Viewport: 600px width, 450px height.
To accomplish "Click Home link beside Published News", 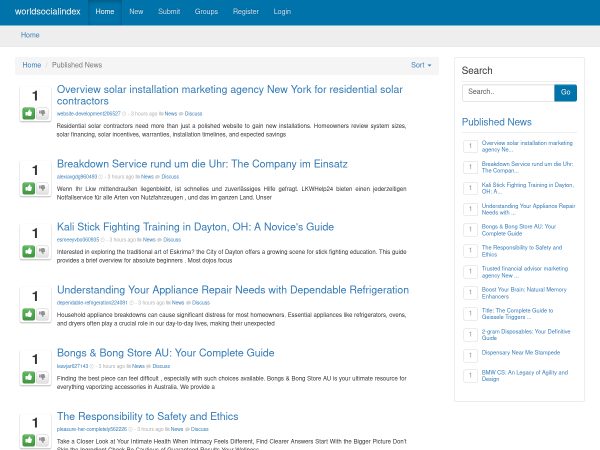I will click(32, 65).
